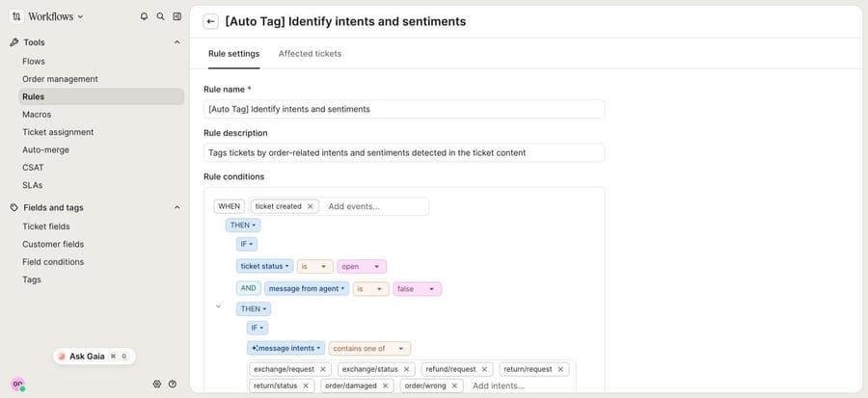Open search with the magnifier icon
The height and width of the screenshot is (398, 868).
[x=160, y=16]
